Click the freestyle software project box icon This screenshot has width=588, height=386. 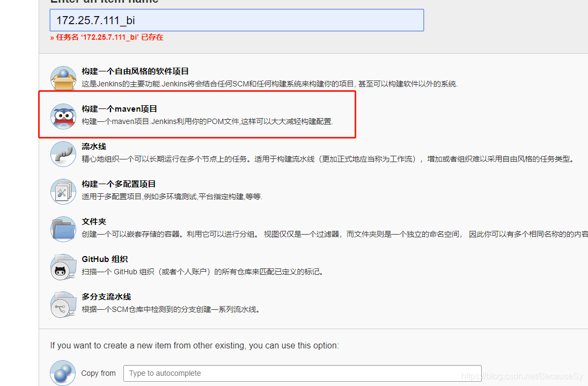point(63,78)
